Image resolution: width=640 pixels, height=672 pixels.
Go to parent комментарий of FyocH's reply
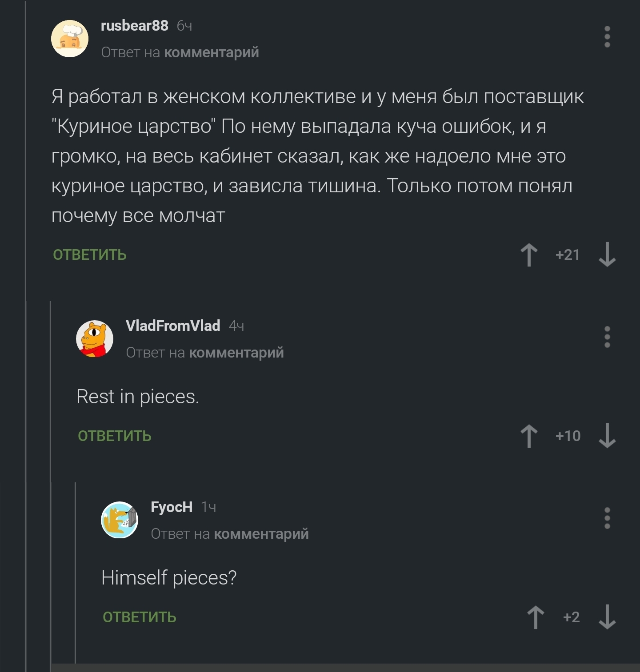(261, 534)
